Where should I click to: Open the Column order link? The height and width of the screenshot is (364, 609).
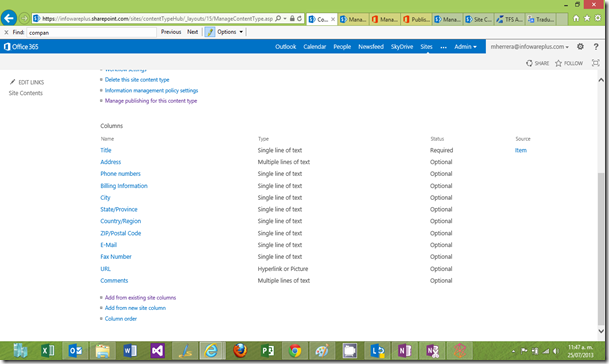click(x=120, y=319)
